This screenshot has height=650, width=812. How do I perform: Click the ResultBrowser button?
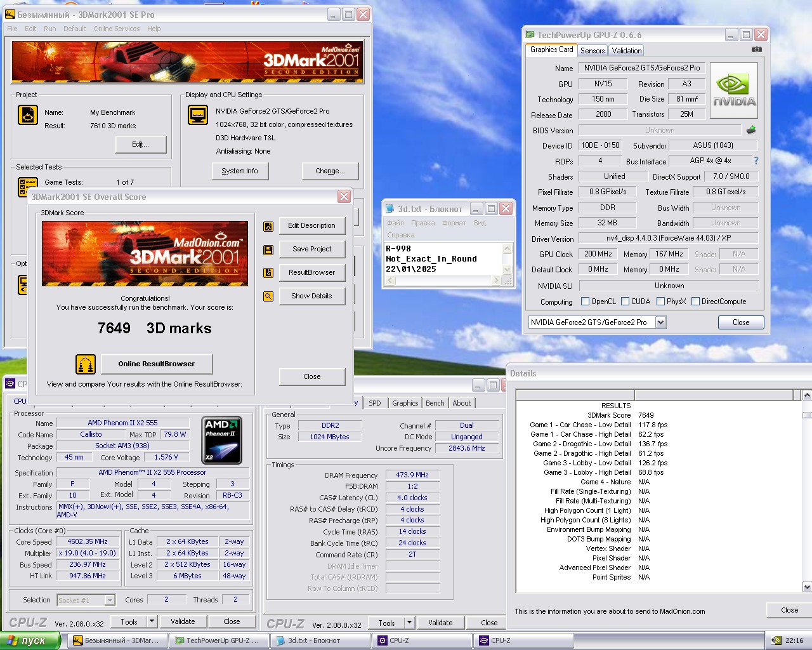click(x=311, y=273)
